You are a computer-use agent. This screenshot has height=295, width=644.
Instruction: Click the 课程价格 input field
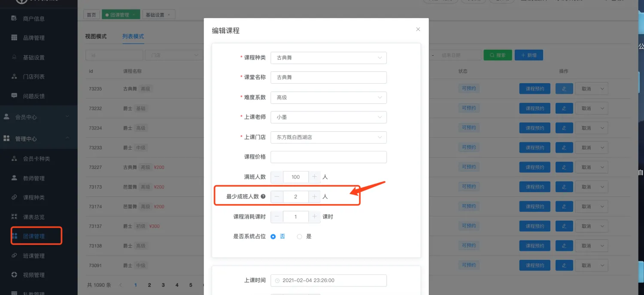[328, 157]
